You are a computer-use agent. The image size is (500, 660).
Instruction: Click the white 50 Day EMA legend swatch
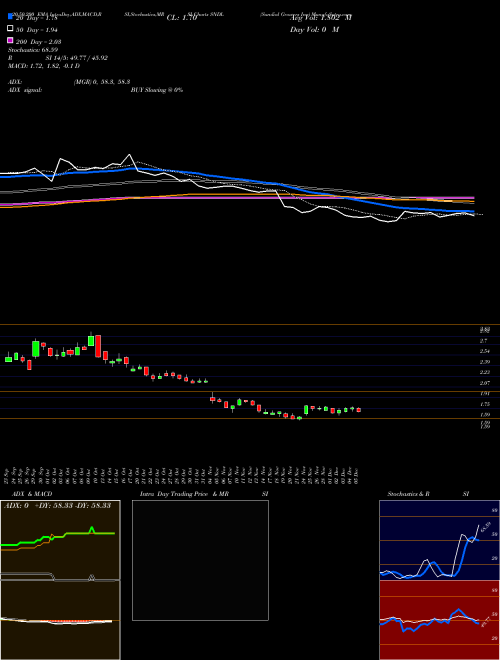tap(11, 29)
